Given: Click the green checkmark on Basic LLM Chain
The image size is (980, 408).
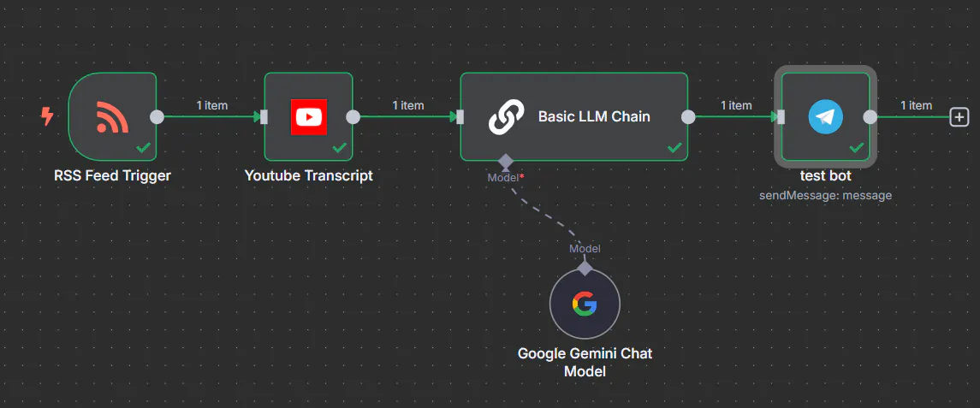Looking at the screenshot, I should (674, 148).
